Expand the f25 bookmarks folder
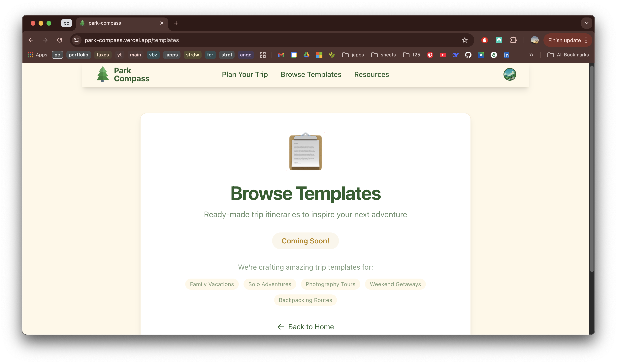This screenshot has width=617, height=364. [x=411, y=55]
